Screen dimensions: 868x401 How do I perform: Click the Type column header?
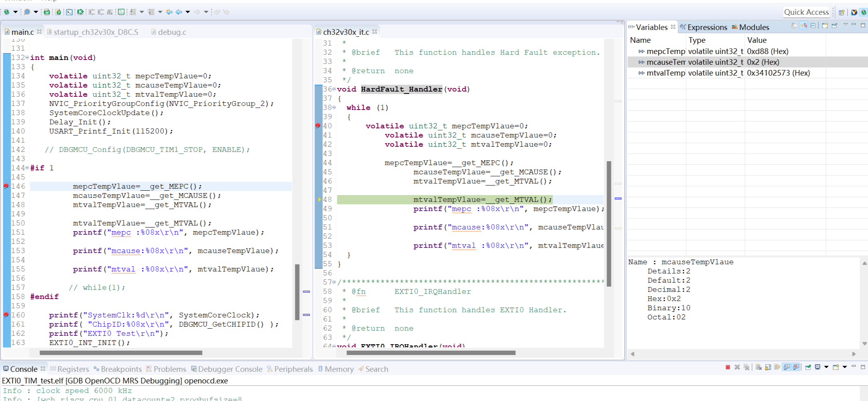[715, 40]
